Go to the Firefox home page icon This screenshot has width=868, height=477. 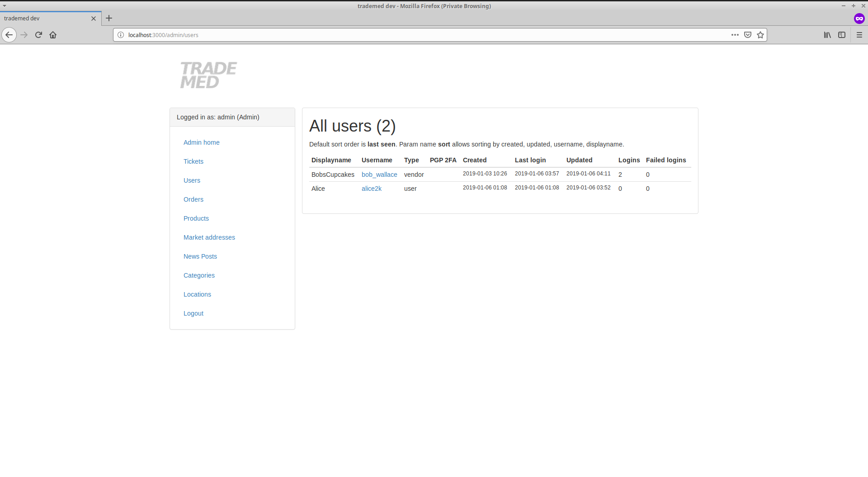click(53, 35)
